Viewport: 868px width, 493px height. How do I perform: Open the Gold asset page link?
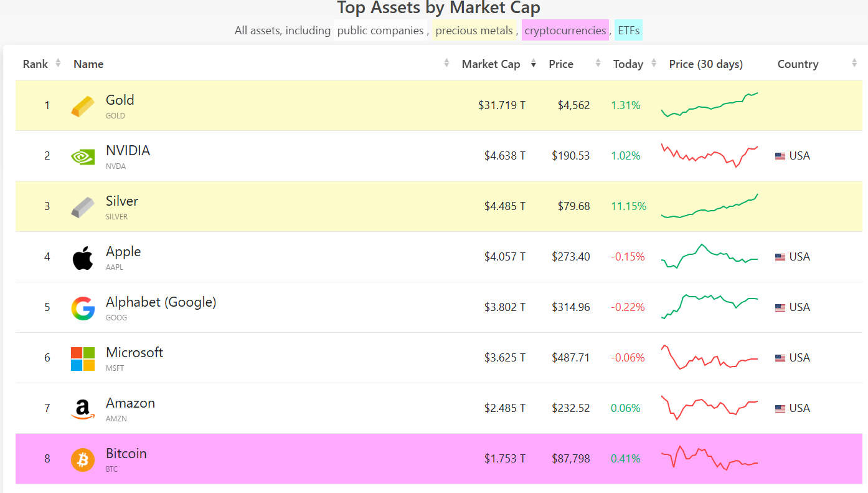tap(120, 100)
